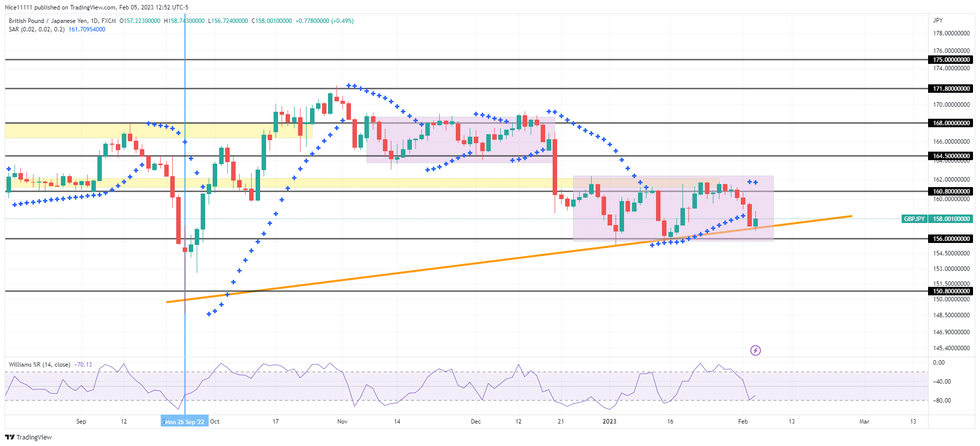This screenshot has height=446, width=980.
Task: Click the 168.00000000 level price label
Action: click(x=951, y=123)
